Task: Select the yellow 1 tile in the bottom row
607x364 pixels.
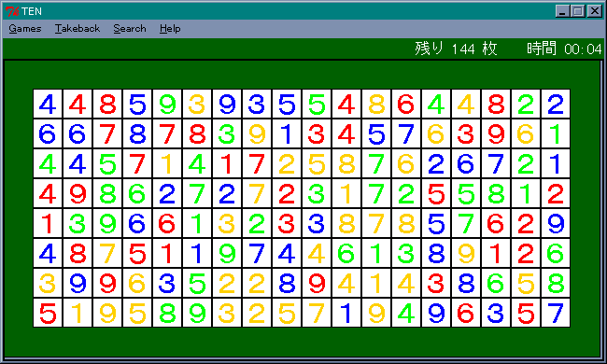Action: [78, 313]
